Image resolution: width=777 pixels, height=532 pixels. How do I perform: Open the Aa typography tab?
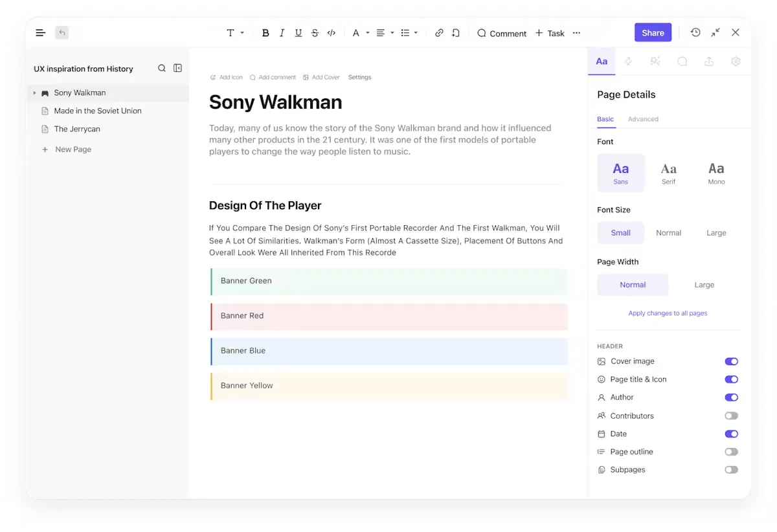pyautogui.click(x=602, y=61)
